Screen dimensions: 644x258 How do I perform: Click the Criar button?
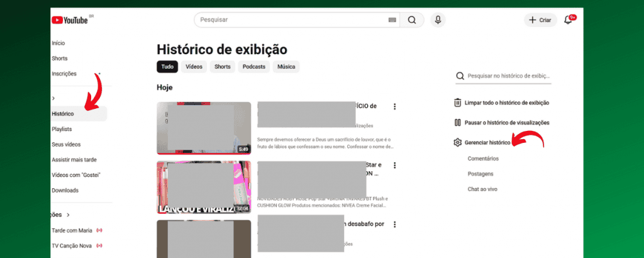(540, 20)
